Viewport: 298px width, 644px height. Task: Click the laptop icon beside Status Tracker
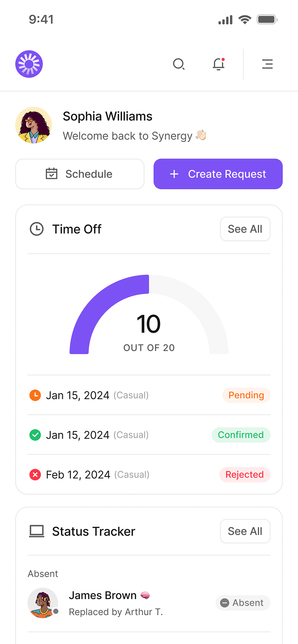click(37, 531)
